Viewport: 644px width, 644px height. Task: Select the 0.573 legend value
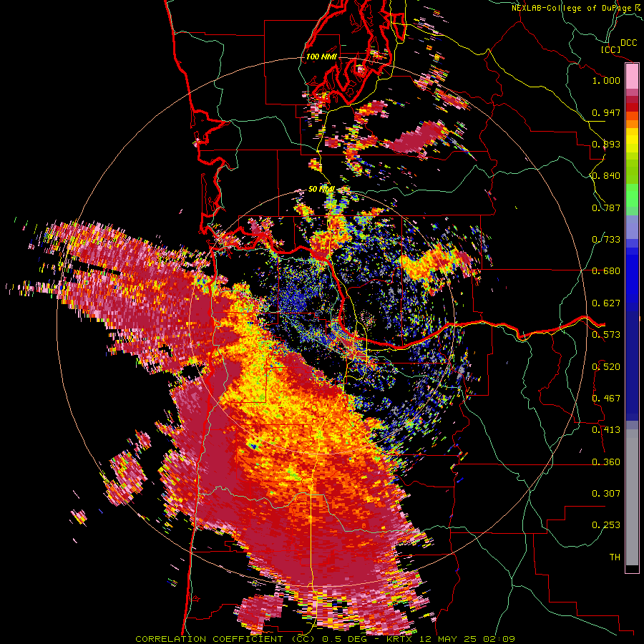606,335
